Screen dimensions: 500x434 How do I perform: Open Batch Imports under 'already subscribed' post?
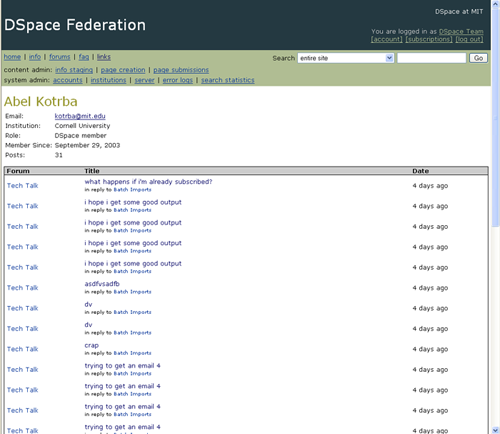click(x=132, y=190)
